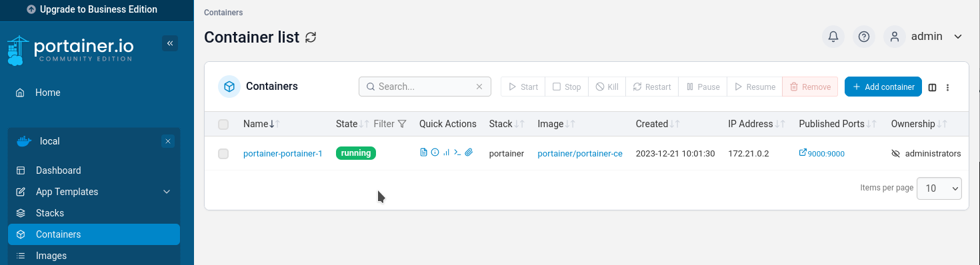This screenshot has width=980, height=265.
Task: Open inspect icon in Quick Actions
Action: [435, 152]
